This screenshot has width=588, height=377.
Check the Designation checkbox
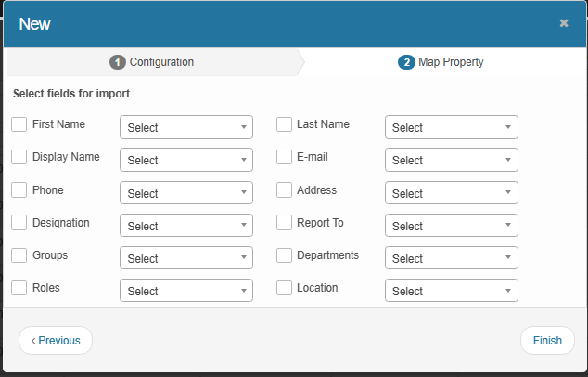pos(19,223)
